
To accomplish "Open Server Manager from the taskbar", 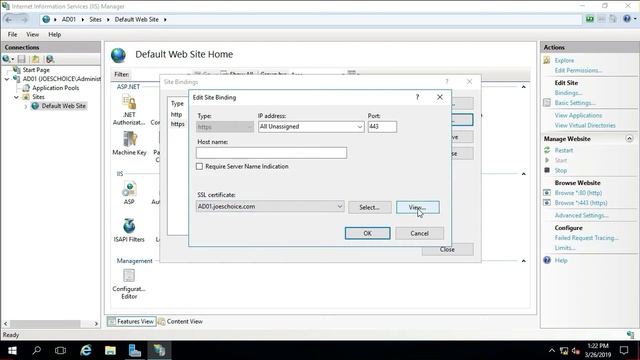I will (135, 351).
